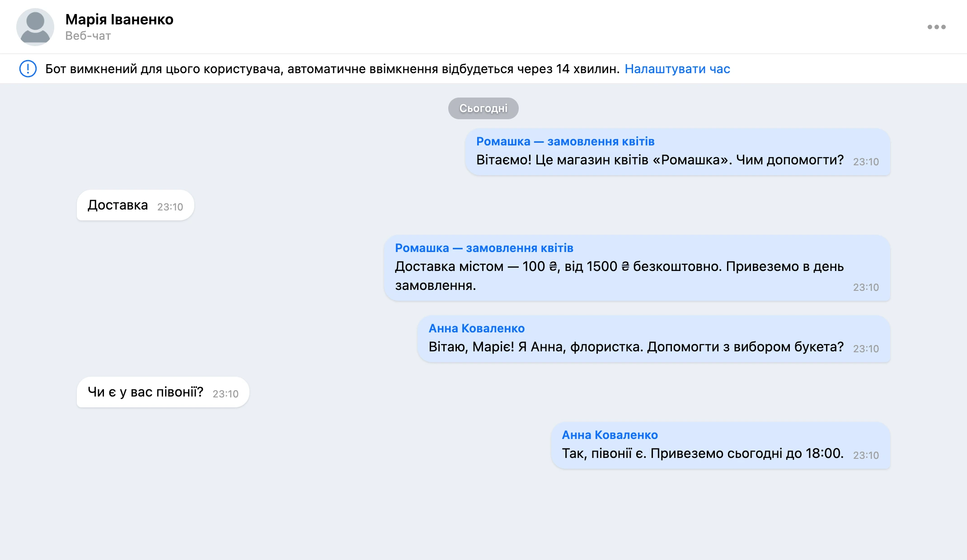Image resolution: width=967 pixels, height=560 pixels.
Task: Click the 'Веб-чат' channel label
Action: click(x=88, y=36)
